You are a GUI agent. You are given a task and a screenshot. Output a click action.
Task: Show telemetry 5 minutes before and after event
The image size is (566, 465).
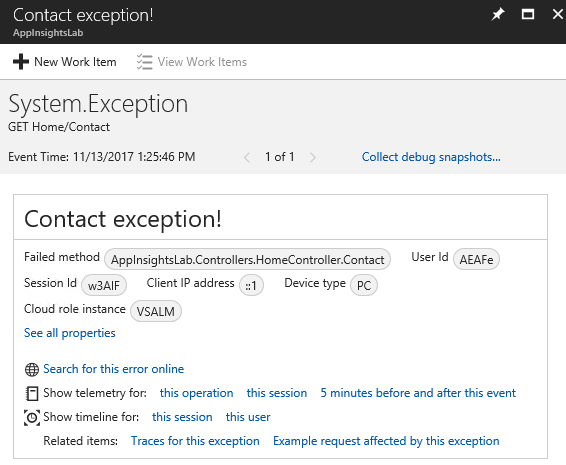(x=418, y=393)
